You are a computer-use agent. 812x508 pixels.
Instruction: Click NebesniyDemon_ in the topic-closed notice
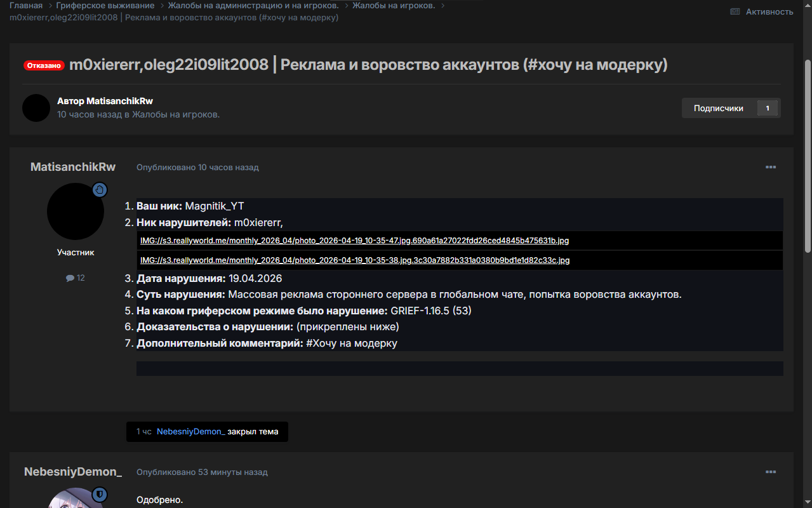tap(190, 432)
